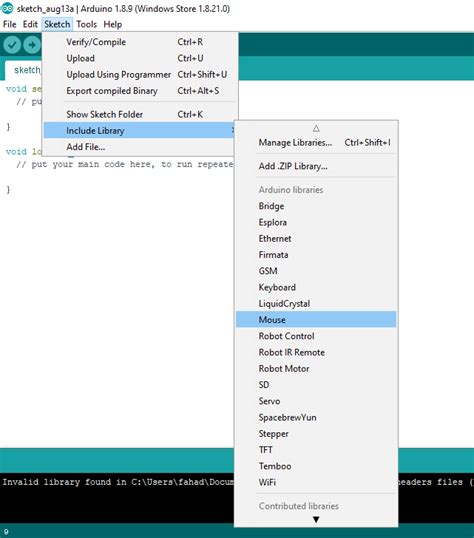Select Export compiled Binary
Image resolution: width=474 pixels, height=538 pixels.
click(140, 91)
